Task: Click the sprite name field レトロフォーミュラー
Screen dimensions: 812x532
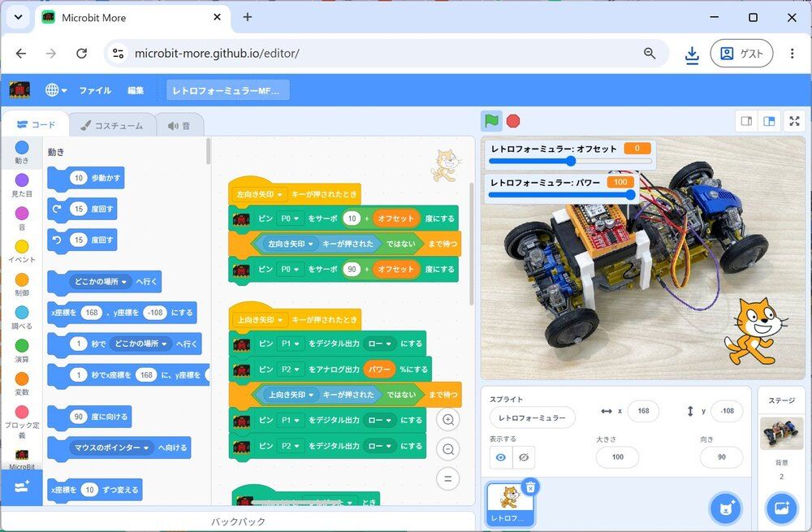Action: coord(532,417)
